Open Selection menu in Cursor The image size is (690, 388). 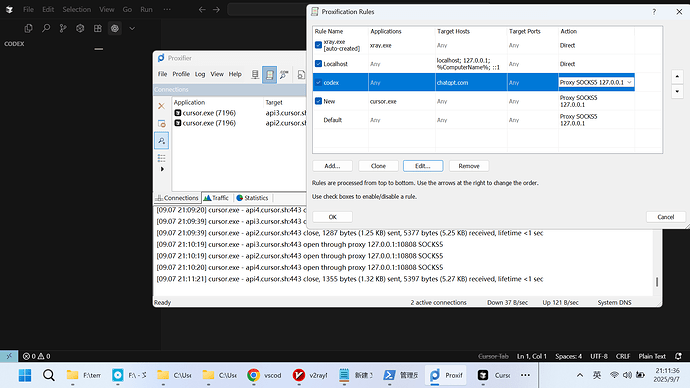tap(77, 9)
